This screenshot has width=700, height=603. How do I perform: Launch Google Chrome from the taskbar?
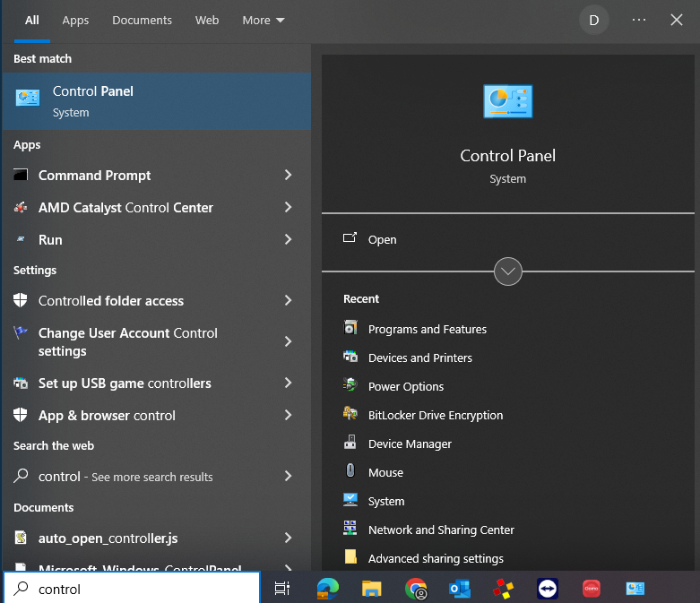(x=416, y=589)
